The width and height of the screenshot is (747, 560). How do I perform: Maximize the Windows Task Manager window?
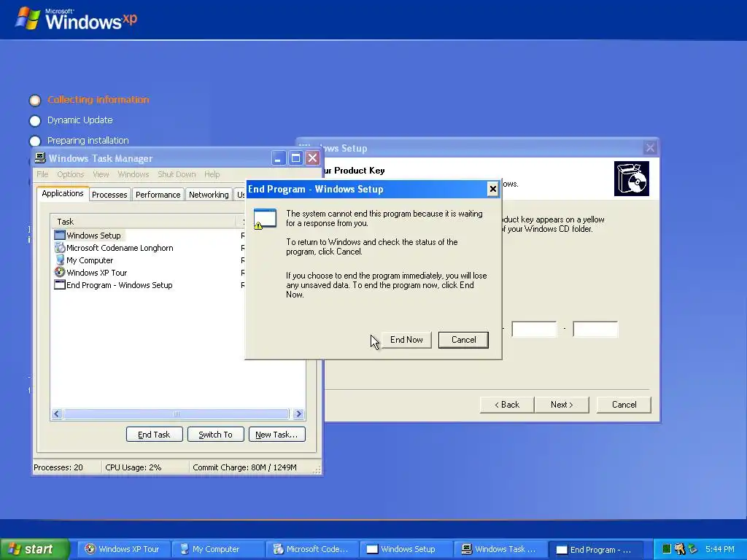tap(295, 158)
